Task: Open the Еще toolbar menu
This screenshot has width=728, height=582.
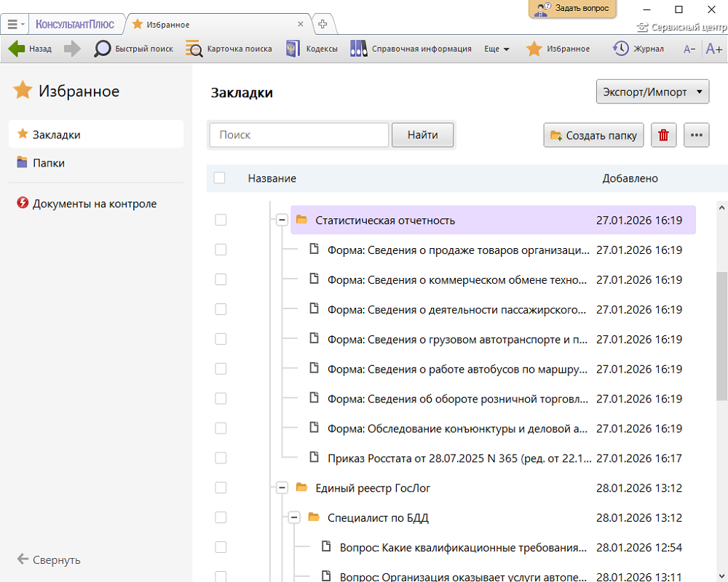Action: (x=496, y=49)
